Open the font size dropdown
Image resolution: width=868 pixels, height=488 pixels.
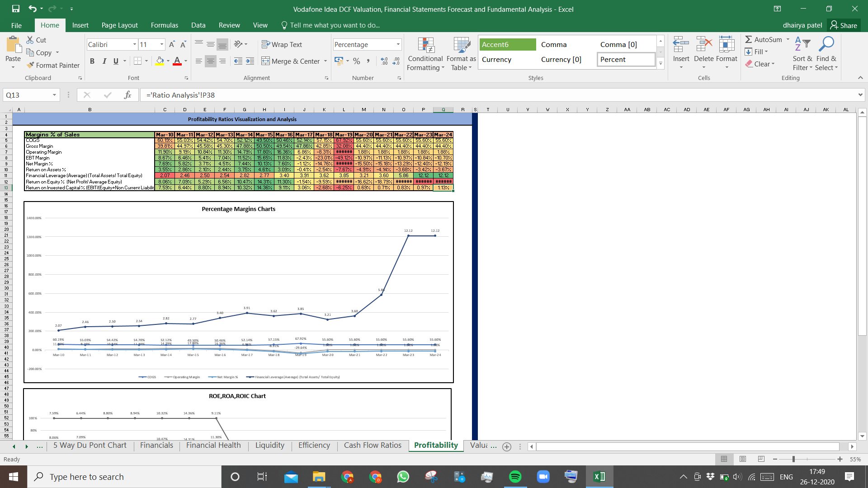162,44
